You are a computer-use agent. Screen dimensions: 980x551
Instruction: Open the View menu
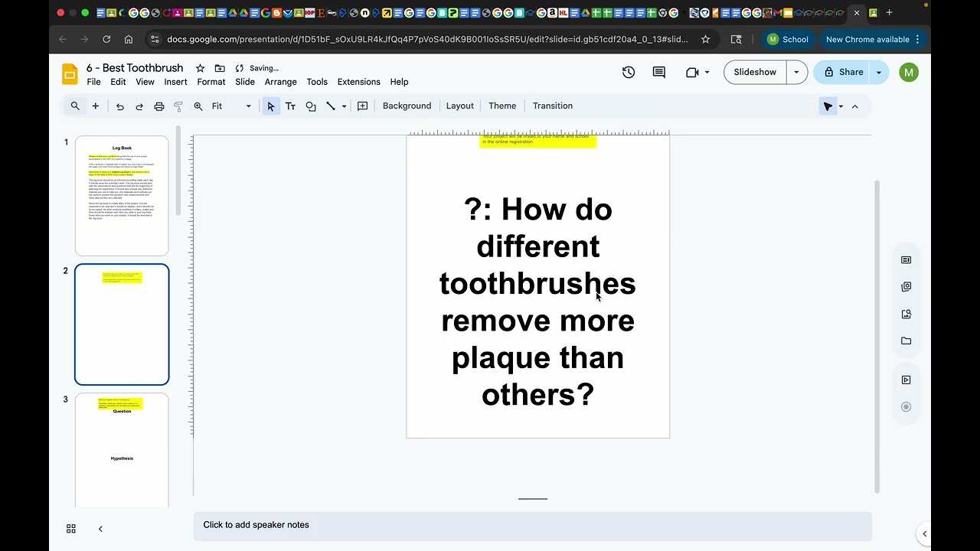145,82
